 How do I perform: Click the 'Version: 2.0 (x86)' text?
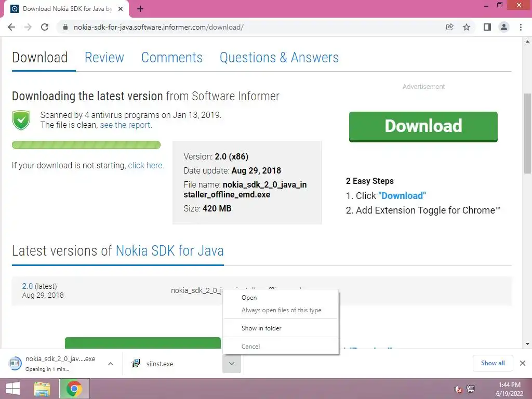[216, 156]
